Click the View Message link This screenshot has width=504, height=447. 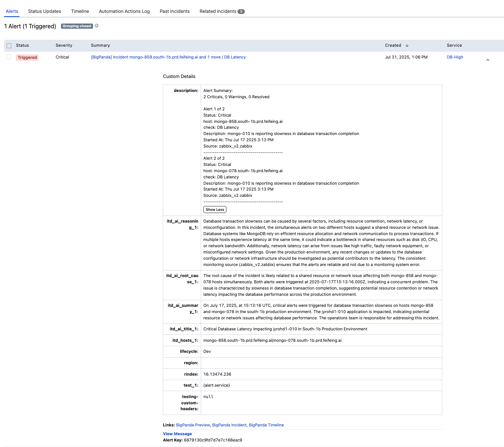[177, 433]
